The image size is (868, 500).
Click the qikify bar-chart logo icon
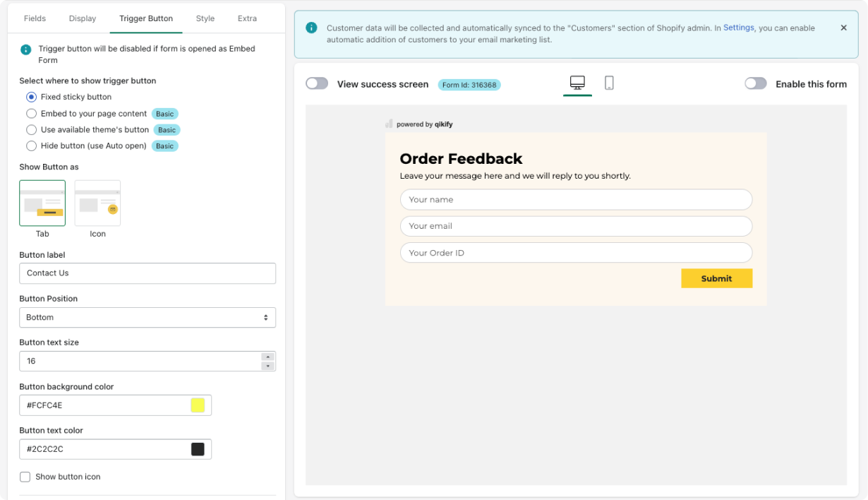[x=389, y=124]
